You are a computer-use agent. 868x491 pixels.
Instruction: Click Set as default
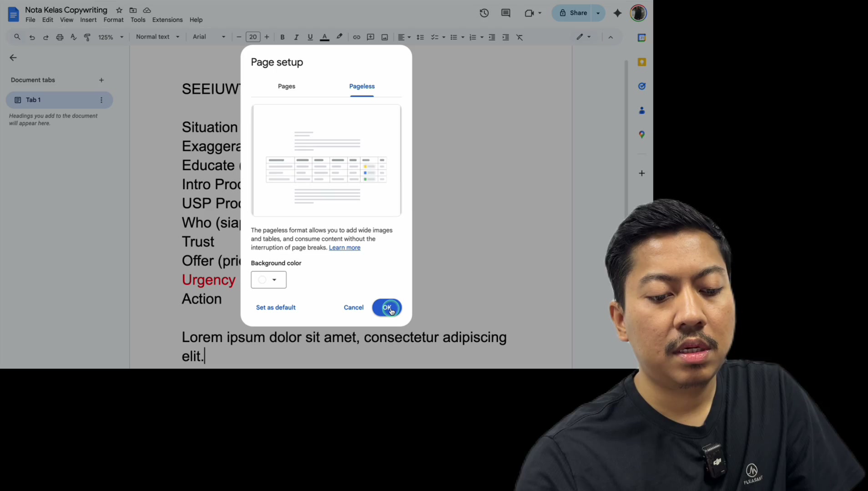coord(276,308)
